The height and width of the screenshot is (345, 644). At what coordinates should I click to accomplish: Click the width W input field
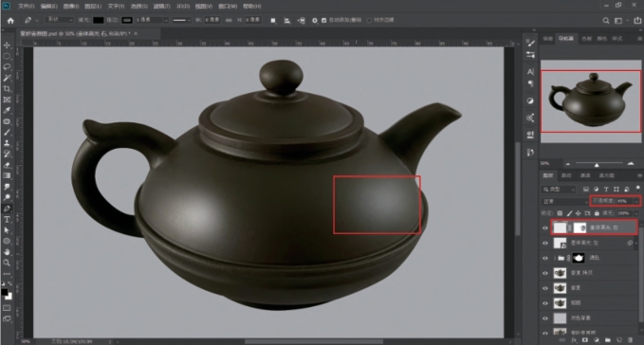pos(212,20)
